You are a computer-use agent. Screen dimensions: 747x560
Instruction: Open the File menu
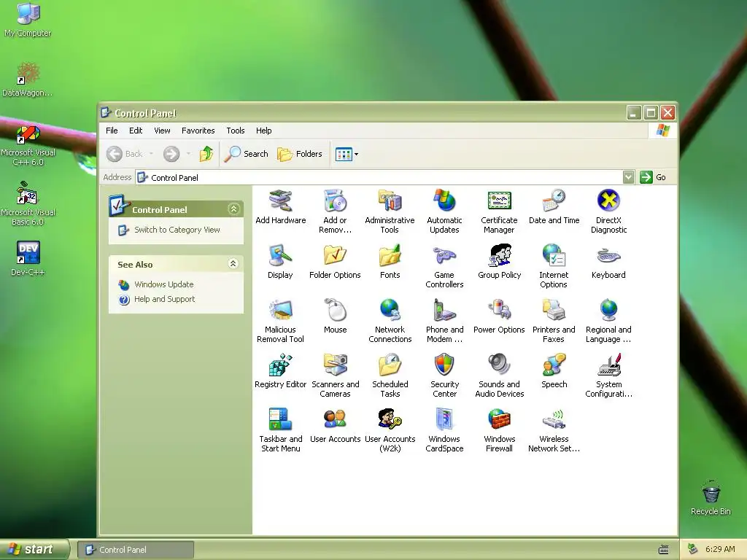[112, 131]
